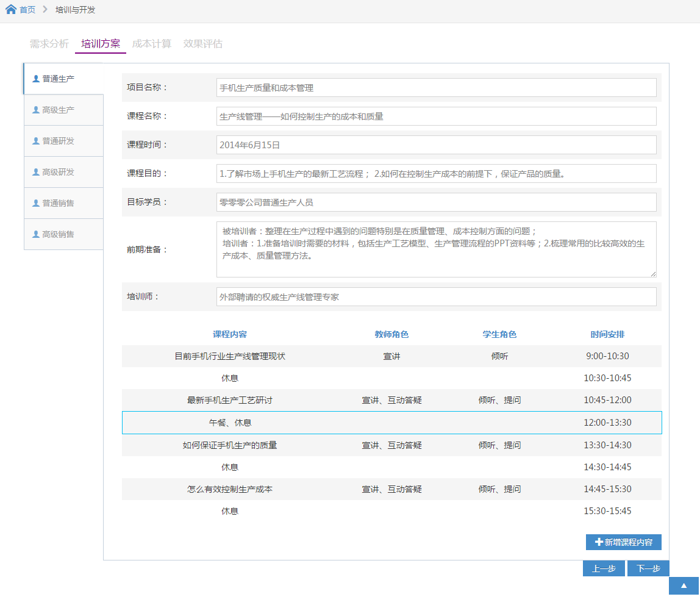Select 如何保证手机生产的质量 course cell
Screen dimensions: 700x605
click(230, 445)
